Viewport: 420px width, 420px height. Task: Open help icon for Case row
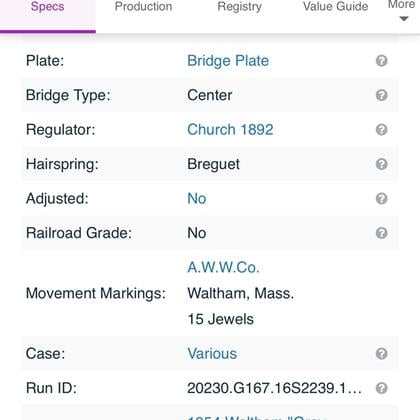381,354
